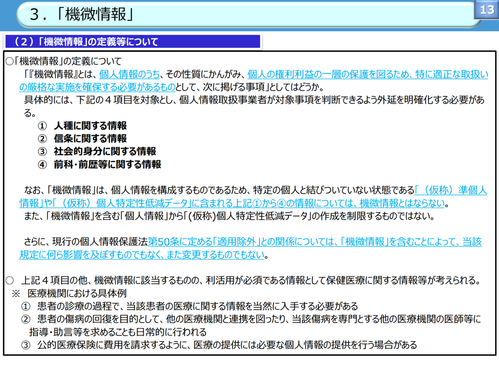Click the underlined text の厳格な実施を確保する必要があるもの

click(x=97, y=87)
